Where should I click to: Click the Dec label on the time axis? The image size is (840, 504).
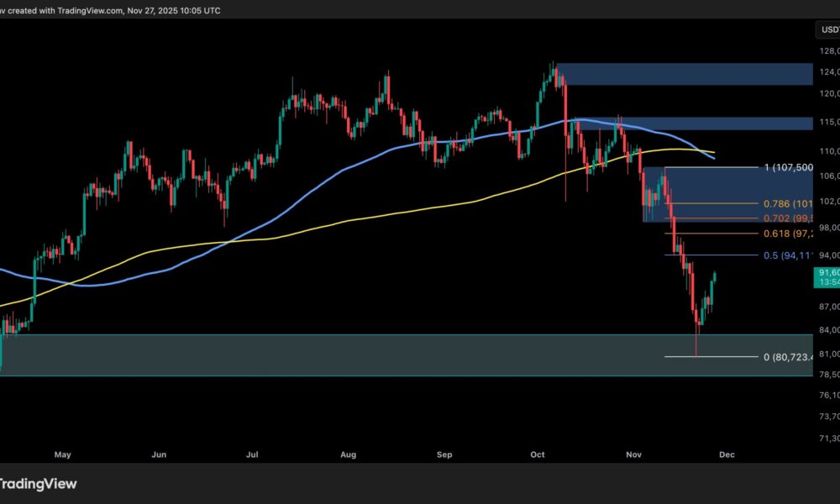726,454
